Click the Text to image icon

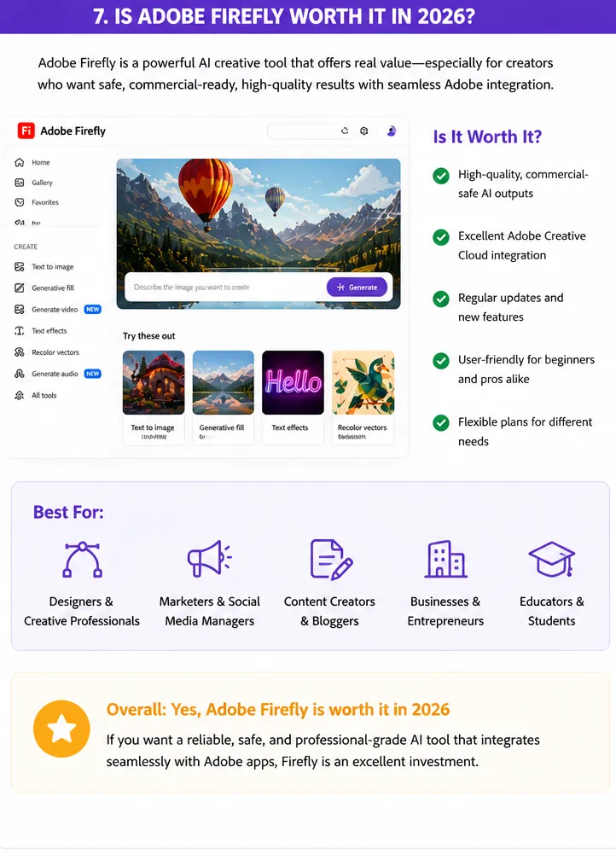pyautogui.click(x=20, y=266)
